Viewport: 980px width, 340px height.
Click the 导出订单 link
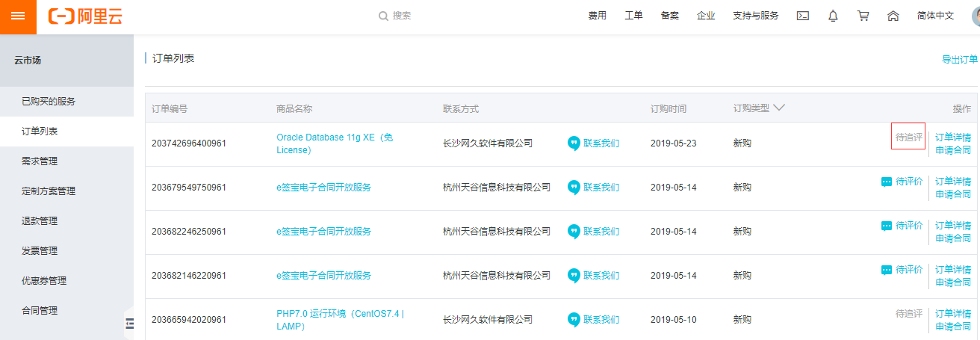click(960, 60)
